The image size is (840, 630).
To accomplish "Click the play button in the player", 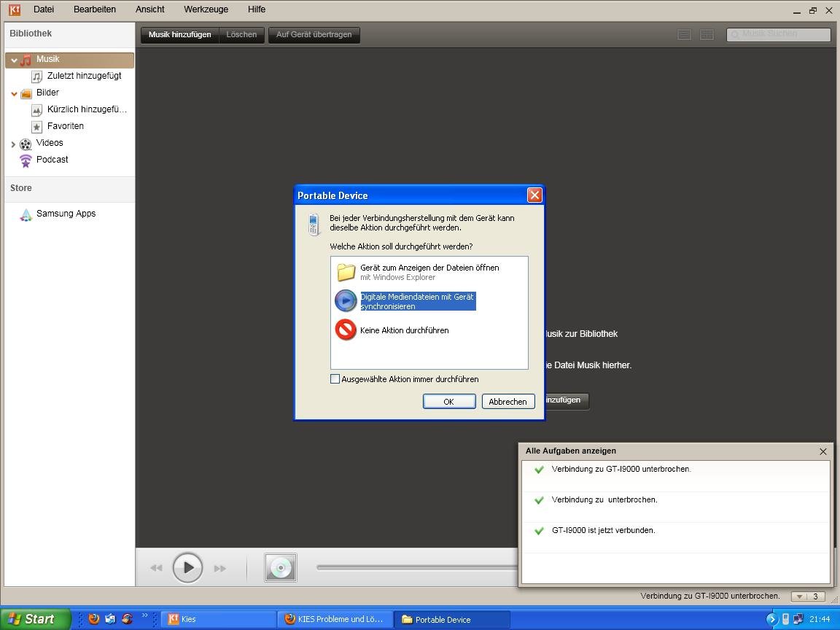I will 187,567.
